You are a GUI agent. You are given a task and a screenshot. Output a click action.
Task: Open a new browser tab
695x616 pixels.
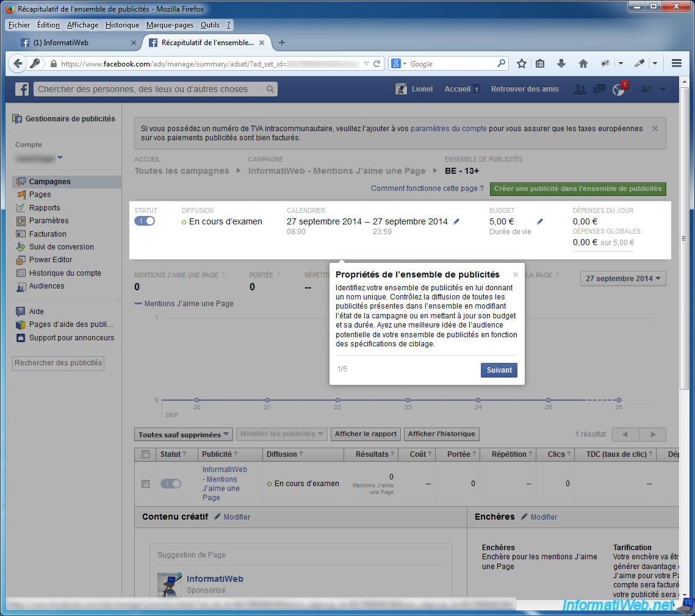(281, 43)
